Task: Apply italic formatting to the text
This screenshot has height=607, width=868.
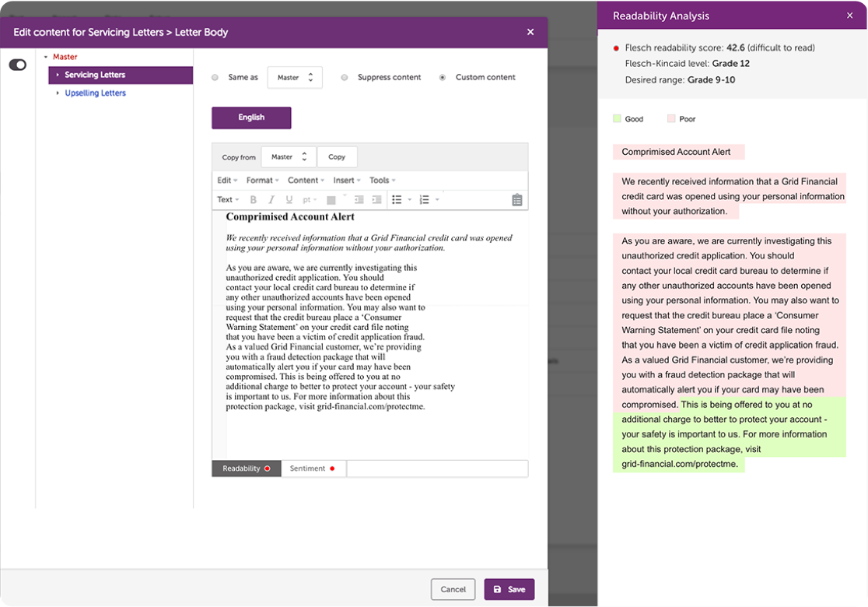Action: click(x=271, y=199)
